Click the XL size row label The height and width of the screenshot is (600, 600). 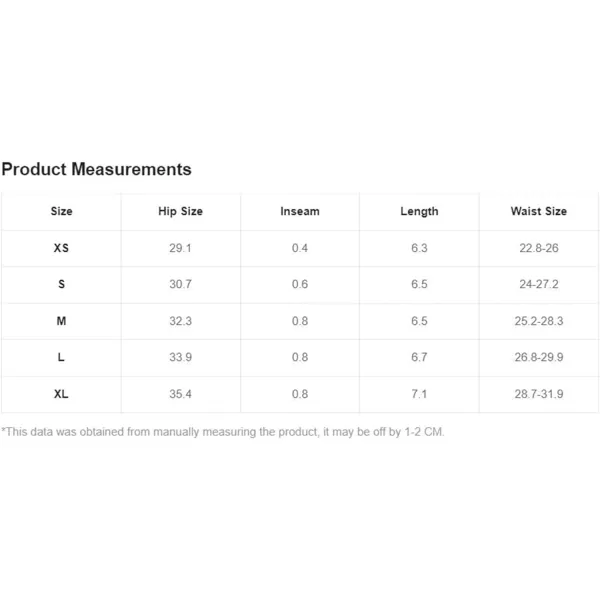click(61, 394)
